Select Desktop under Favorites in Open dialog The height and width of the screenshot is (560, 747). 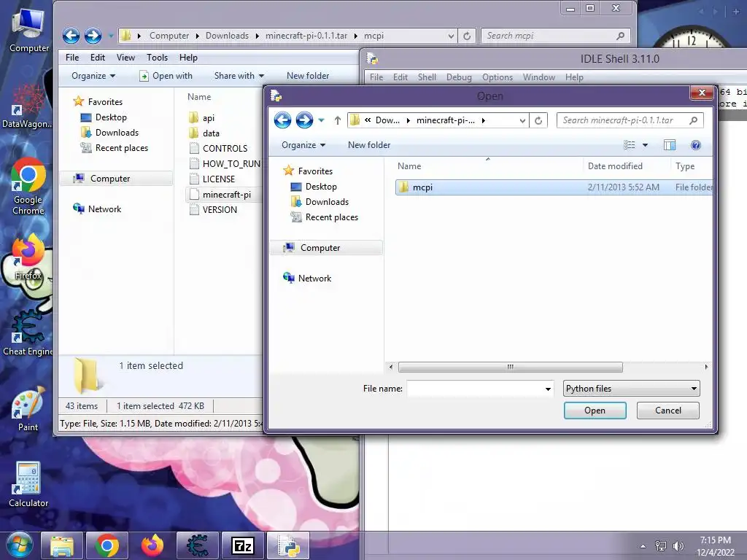point(314,187)
